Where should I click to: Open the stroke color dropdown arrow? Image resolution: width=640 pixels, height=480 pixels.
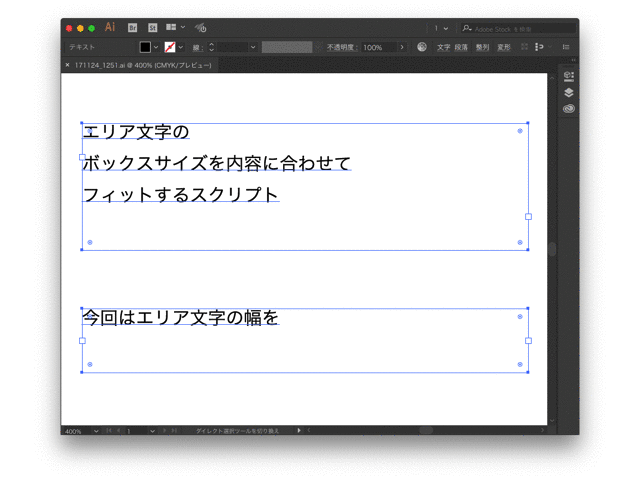coord(181,47)
